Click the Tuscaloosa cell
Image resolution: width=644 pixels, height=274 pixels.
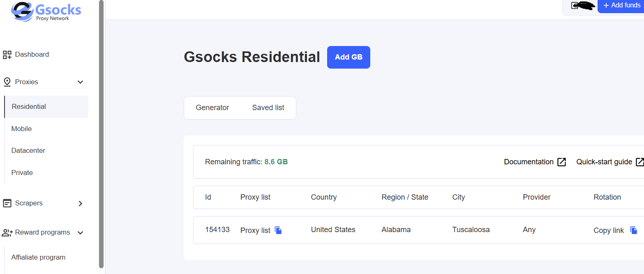click(x=471, y=230)
